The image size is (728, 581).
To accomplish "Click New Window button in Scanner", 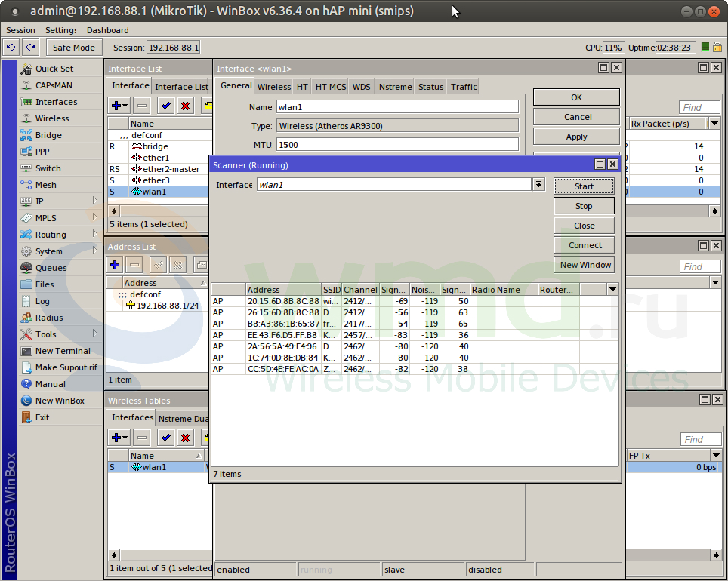I will point(584,265).
